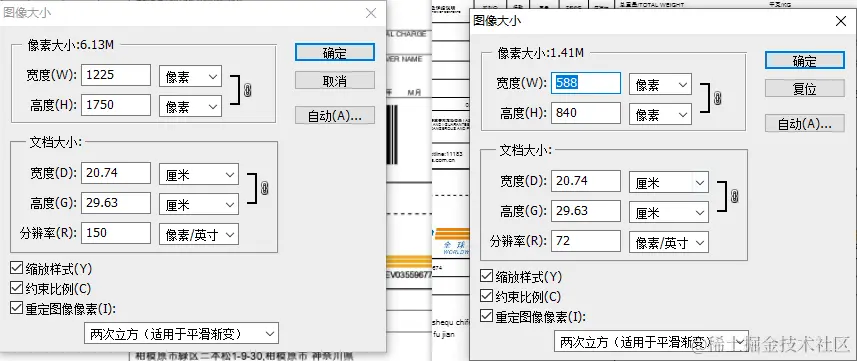Close the left 图像大小 dialog
The width and height of the screenshot is (857, 361).
[371, 13]
